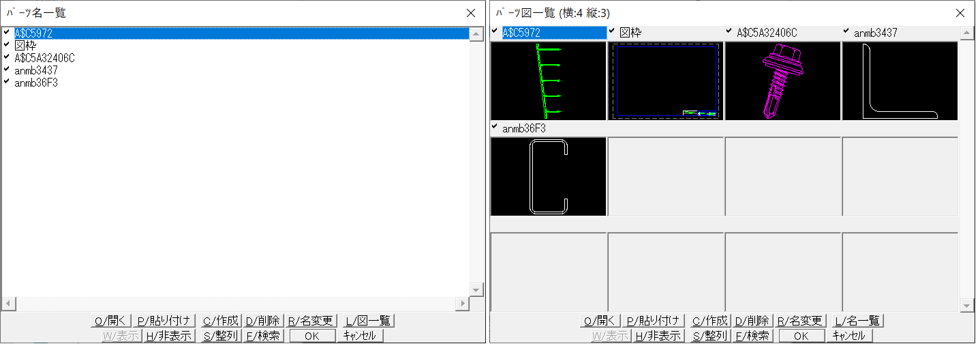The width and height of the screenshot is (980, 346).
Task: Click thumbnail view scrollbar down arrow
Action: pos(966,305)
